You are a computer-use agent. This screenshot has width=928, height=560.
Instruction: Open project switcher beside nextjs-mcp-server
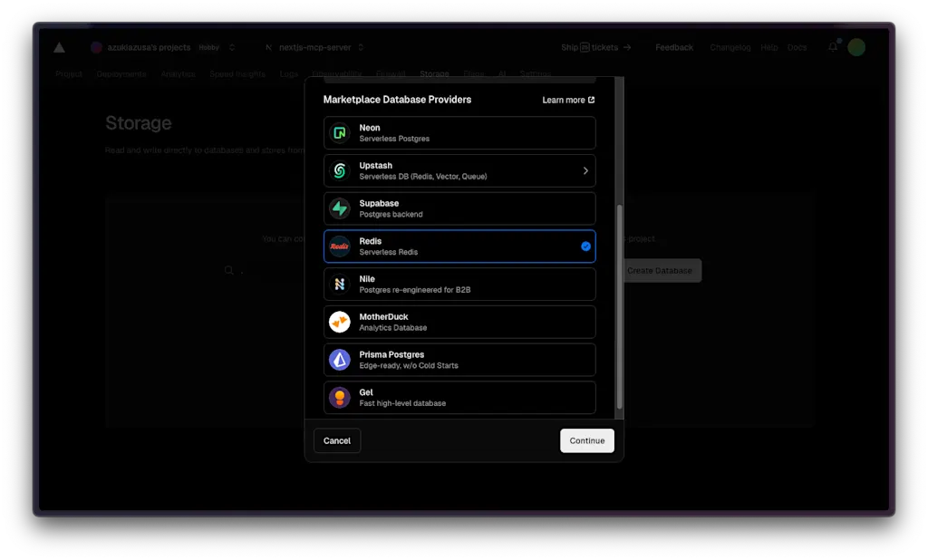pos(361,47)
